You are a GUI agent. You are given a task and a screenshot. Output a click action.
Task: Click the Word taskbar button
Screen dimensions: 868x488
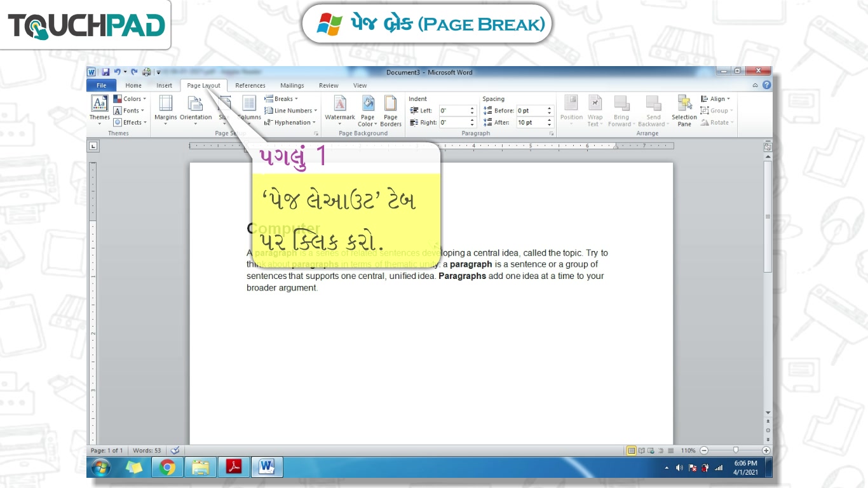tap(267, 468)
